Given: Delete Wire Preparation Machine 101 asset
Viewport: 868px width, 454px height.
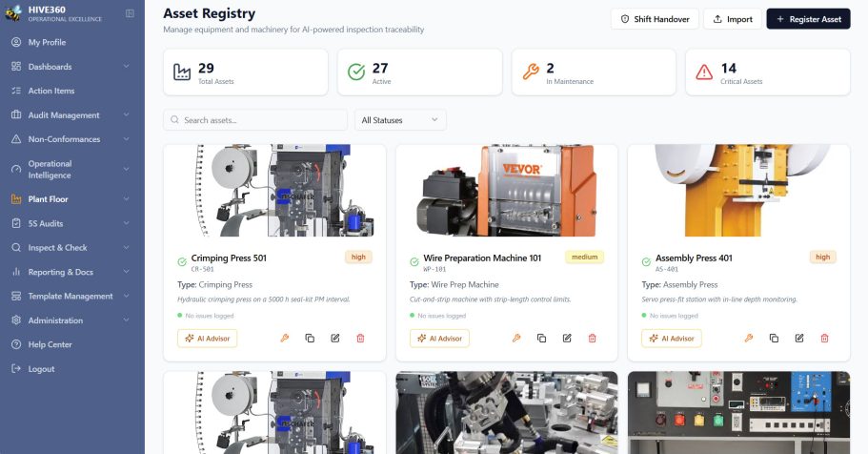Looking at the screenshot, I should (593, 339).
